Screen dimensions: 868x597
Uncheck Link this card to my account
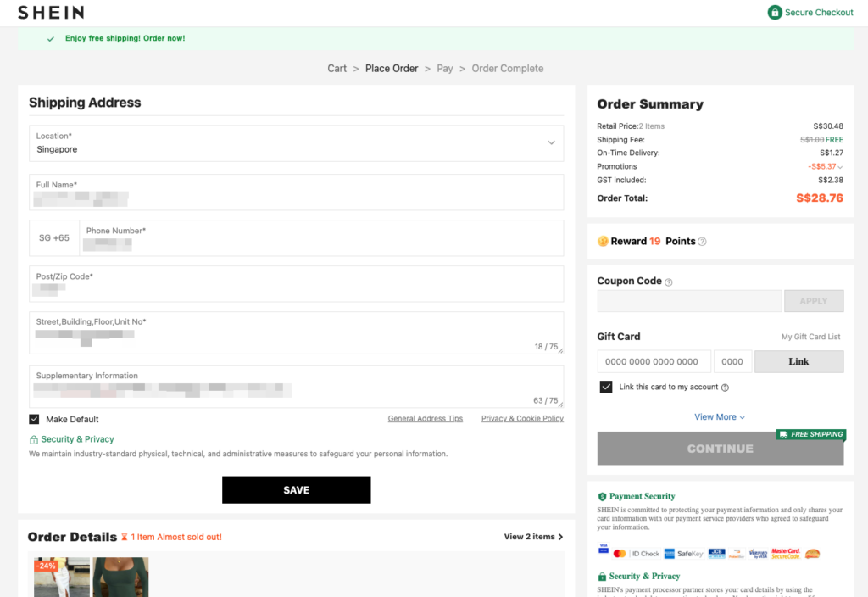point(606,387)
